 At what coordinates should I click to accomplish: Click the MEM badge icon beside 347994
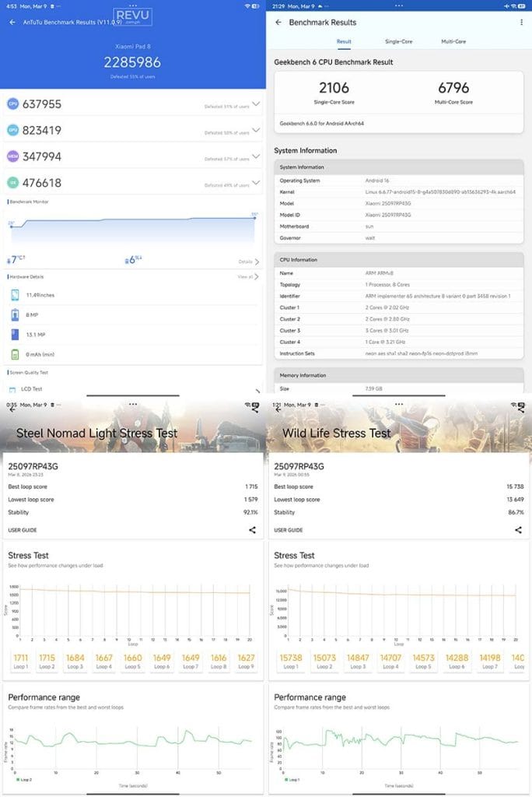(x=12, y=156)
